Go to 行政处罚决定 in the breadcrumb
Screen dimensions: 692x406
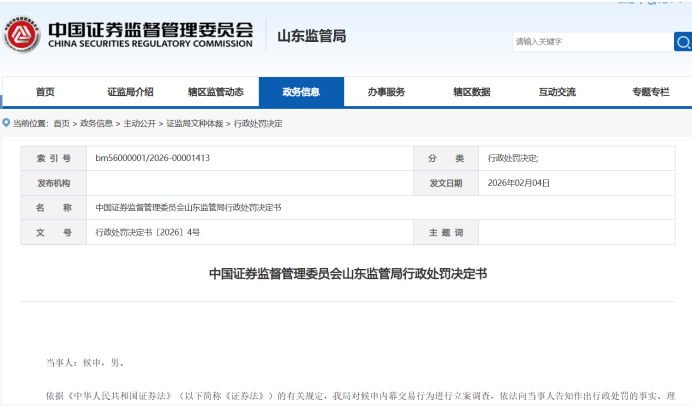tap(258, 124)
